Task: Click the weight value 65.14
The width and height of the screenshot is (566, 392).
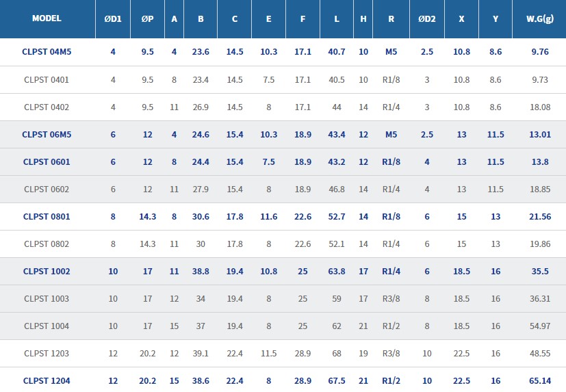Action: point(539,380)
